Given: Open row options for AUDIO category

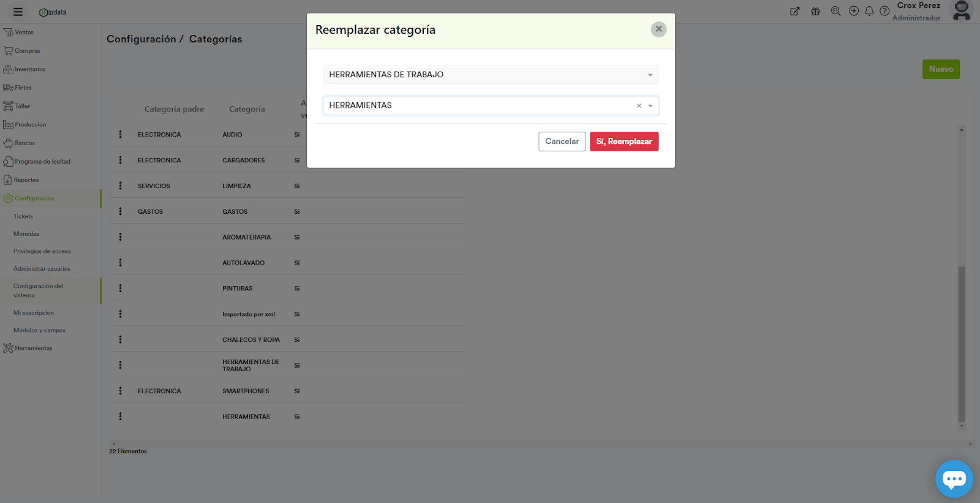Looking at the screenshot, I should point(121,134).
